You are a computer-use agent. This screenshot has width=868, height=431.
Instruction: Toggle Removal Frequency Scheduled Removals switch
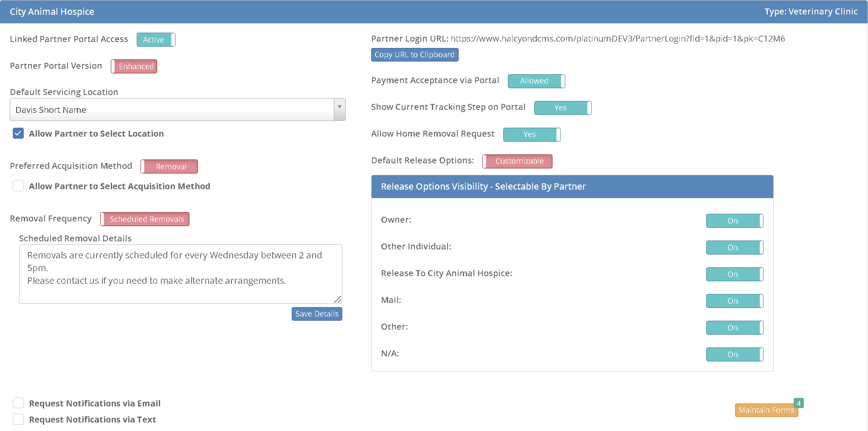coord(145,219)
